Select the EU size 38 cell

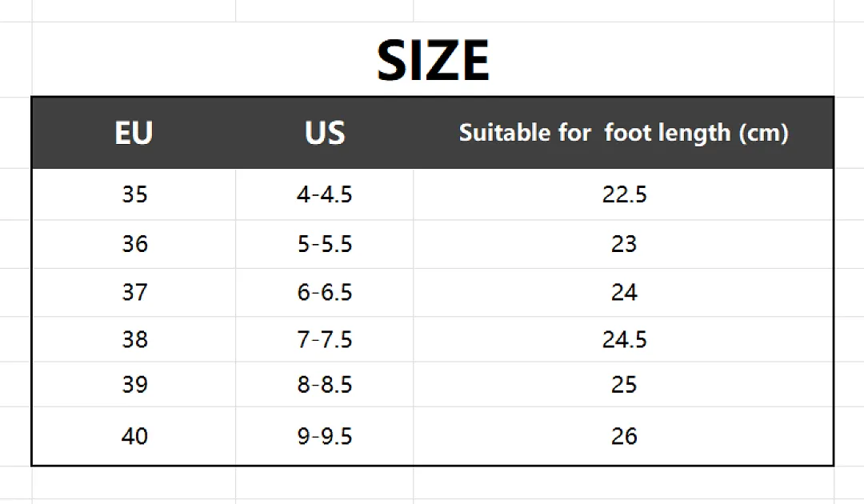coord(134,339)
